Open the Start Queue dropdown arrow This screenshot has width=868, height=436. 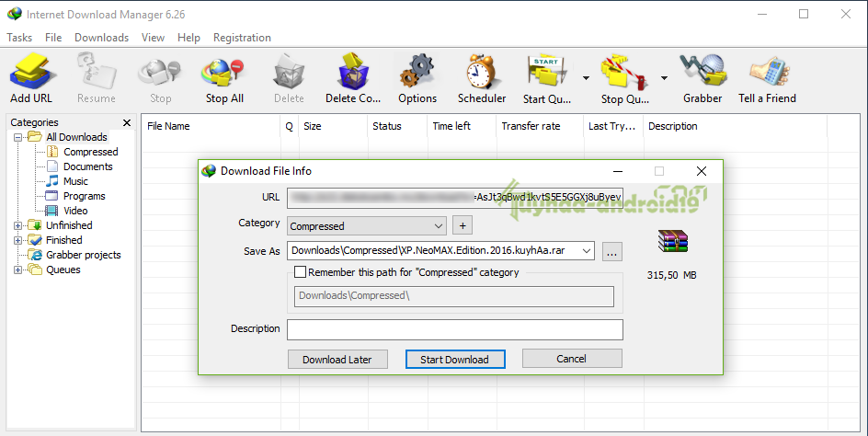pyautogui.click(x=586, y=78)
